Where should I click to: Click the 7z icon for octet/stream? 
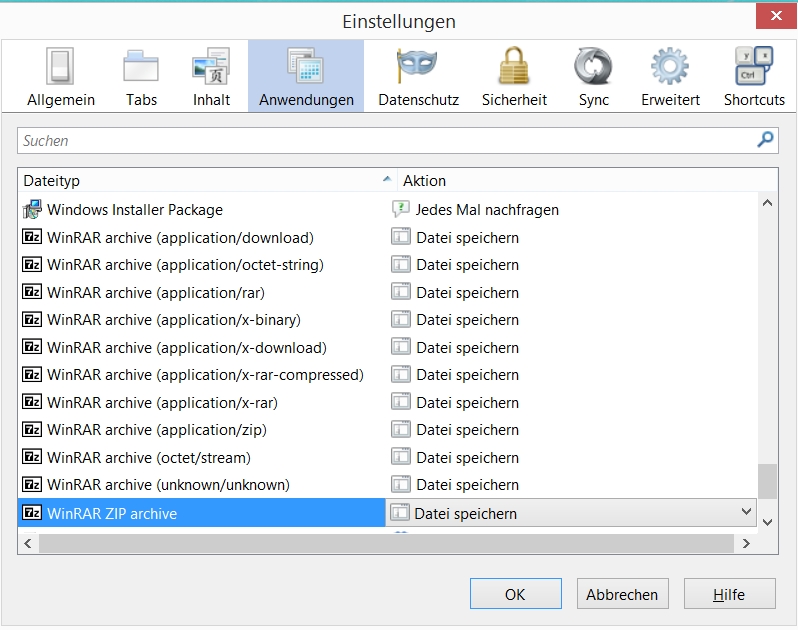[32, 456]
